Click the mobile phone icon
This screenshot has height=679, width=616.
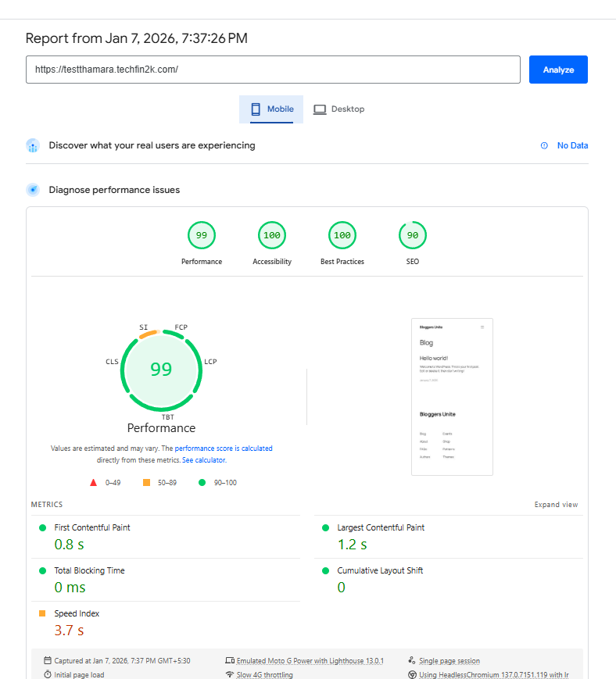(256, 109)
